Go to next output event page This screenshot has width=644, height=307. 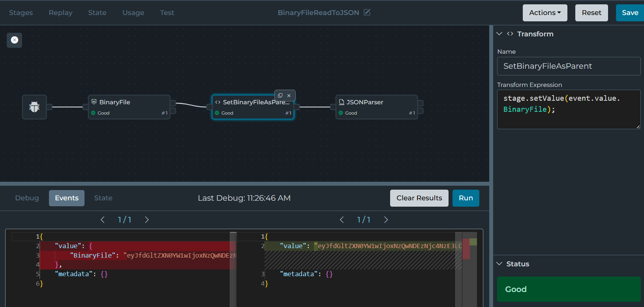(x=386, y=220)
